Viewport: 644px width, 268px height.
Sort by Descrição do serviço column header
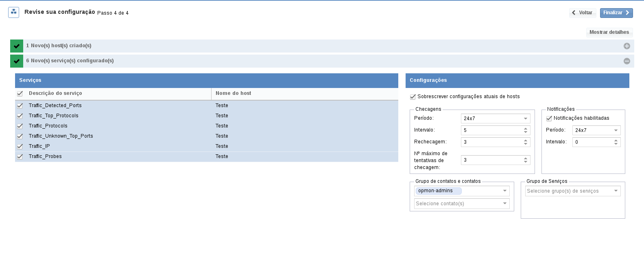point(55,93)
